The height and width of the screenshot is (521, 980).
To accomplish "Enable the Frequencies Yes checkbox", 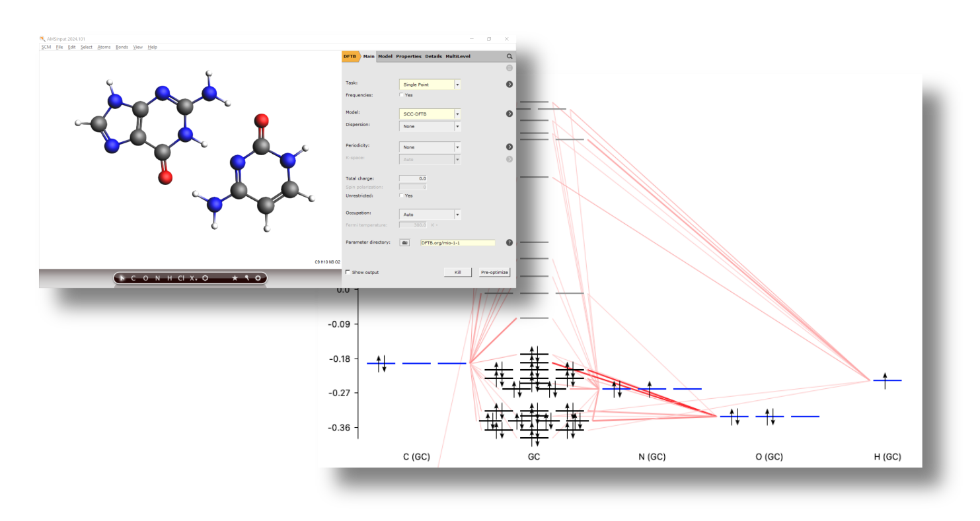I will 401,95.
